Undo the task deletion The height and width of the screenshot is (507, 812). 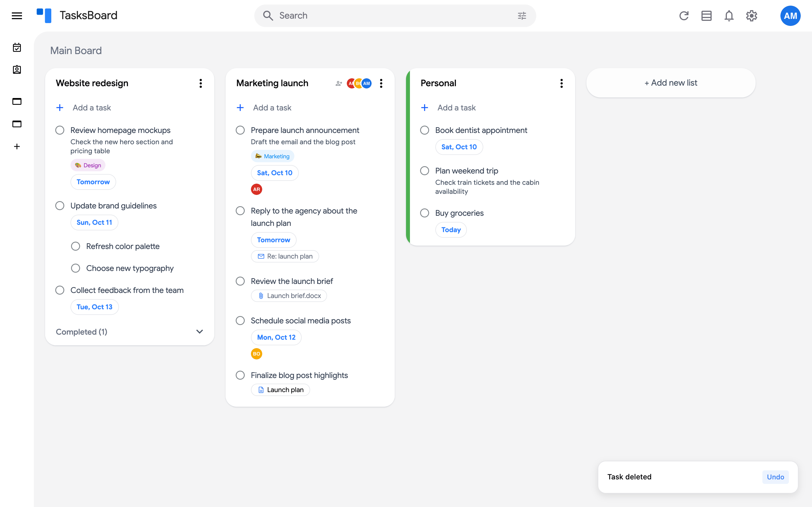click(775, 477)
